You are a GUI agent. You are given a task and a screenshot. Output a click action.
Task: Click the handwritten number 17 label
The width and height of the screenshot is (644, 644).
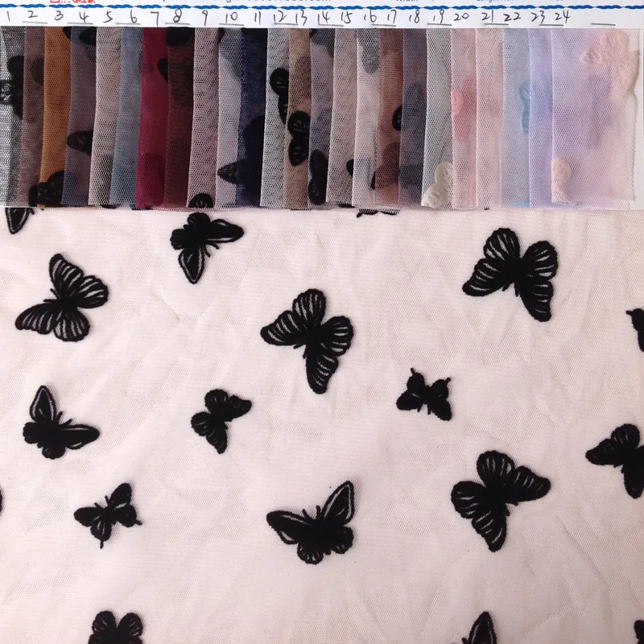click(x=391, y=17)
